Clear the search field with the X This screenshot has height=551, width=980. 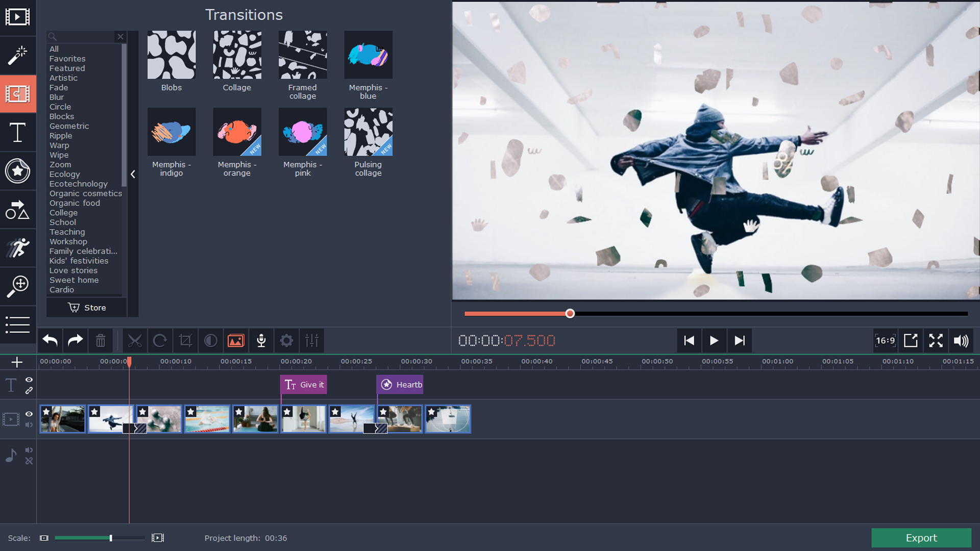point(120,37)
